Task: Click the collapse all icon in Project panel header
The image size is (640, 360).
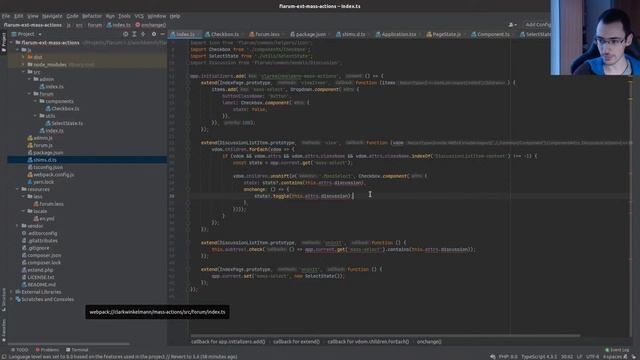Action: click(143, 34)
